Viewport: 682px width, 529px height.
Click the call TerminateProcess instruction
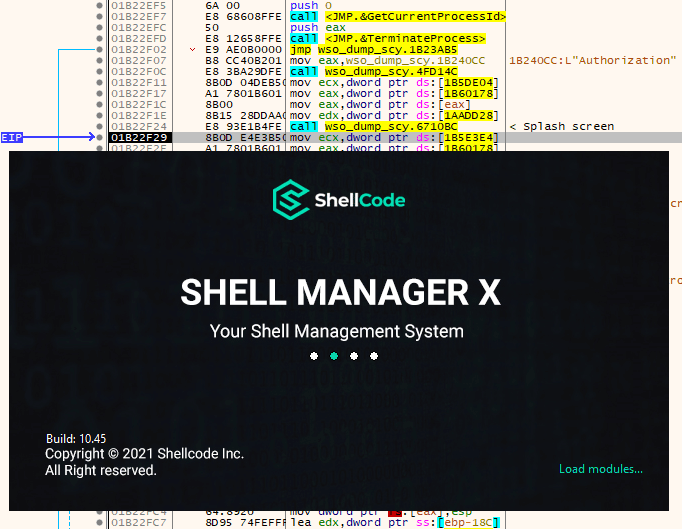click(x=387, y=38)
